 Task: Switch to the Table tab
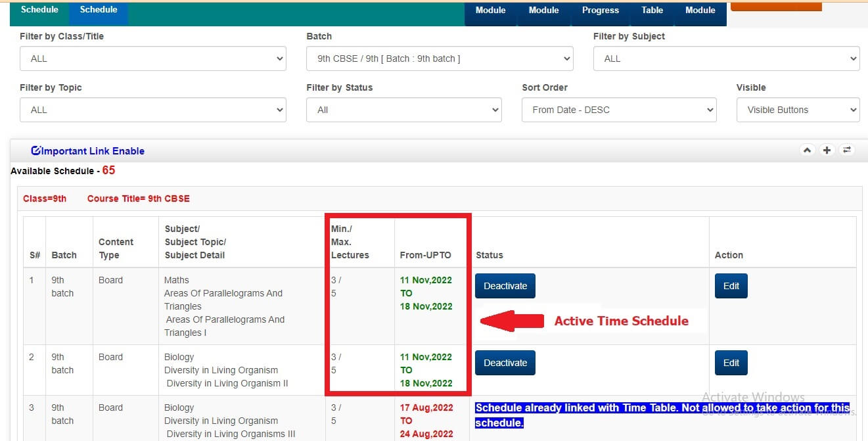(x=652, y=11)
